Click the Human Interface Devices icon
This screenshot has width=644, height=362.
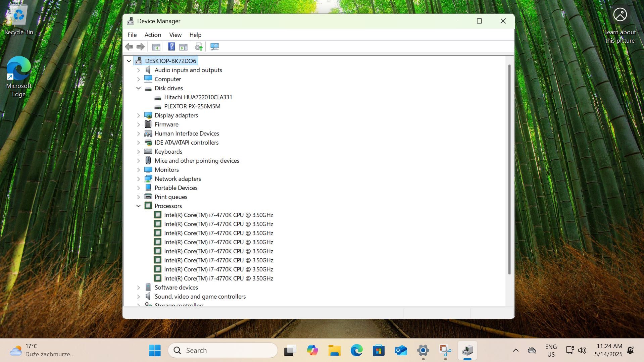148,134
